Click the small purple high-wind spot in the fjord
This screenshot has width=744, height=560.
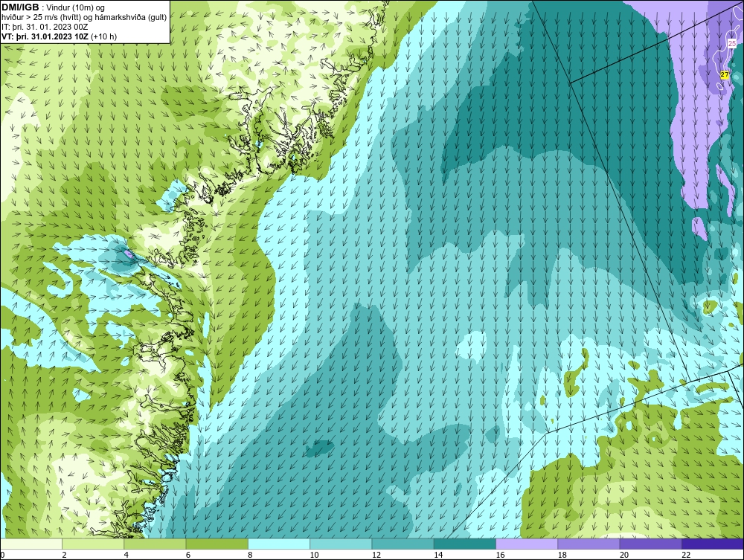(x=129, y=255)
